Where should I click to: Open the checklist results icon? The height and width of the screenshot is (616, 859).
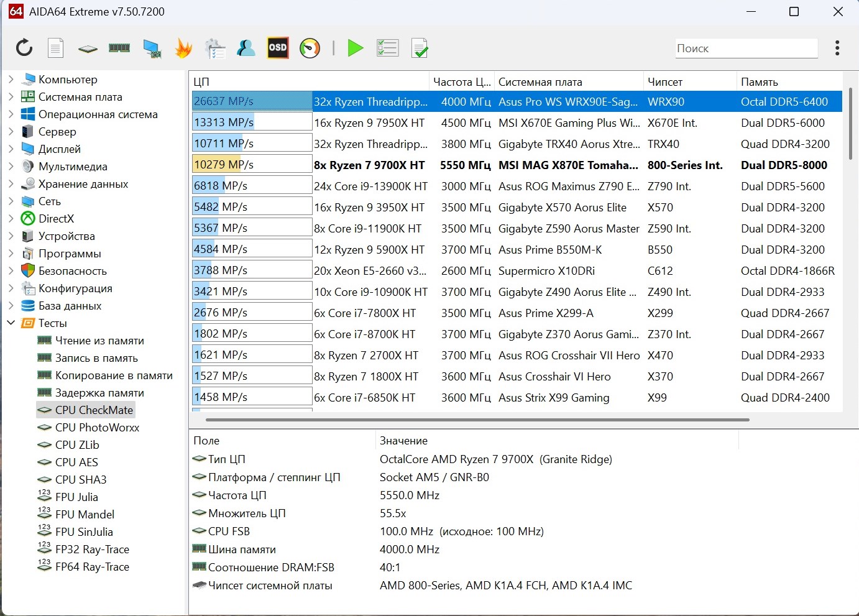coord(387,48)
